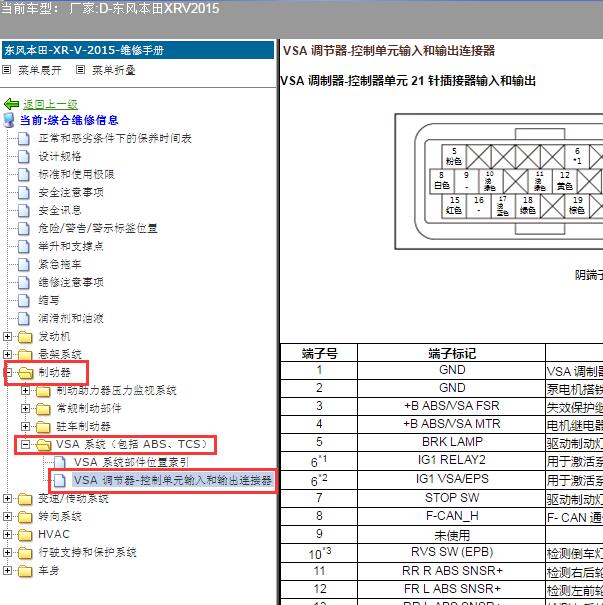The image size is (603, 605).
Task: Click document icon beside 安全注意事项
Action: (24, 192)
